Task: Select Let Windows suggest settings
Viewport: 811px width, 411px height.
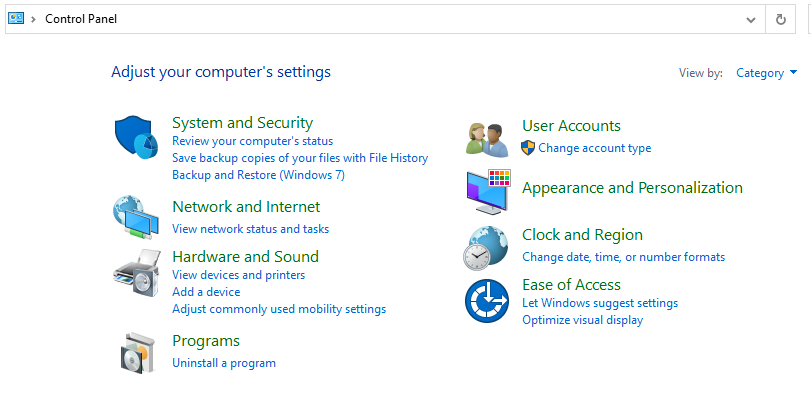Action: click(x=600, y=303)
